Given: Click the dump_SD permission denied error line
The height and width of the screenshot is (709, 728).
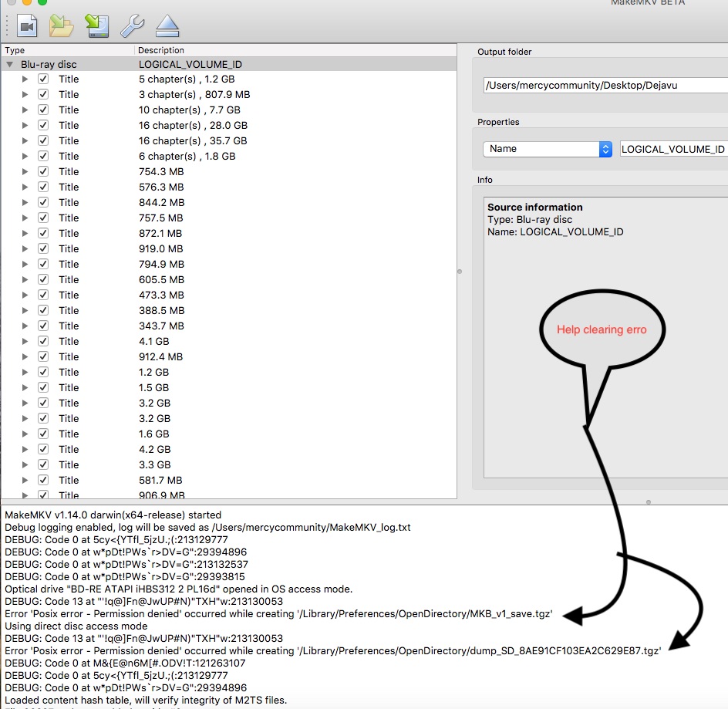Looking at the screenshot, I should point(333,650).
